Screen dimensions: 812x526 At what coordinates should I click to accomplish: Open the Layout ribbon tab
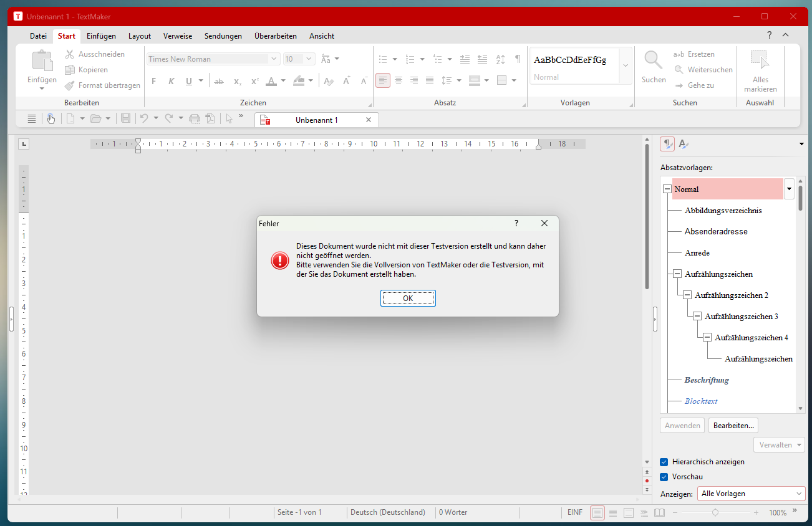point(140,36)
